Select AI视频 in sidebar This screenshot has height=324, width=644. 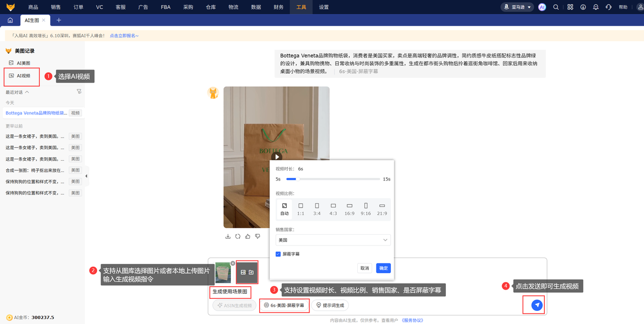pyautogui.click(x=20, y=76)
